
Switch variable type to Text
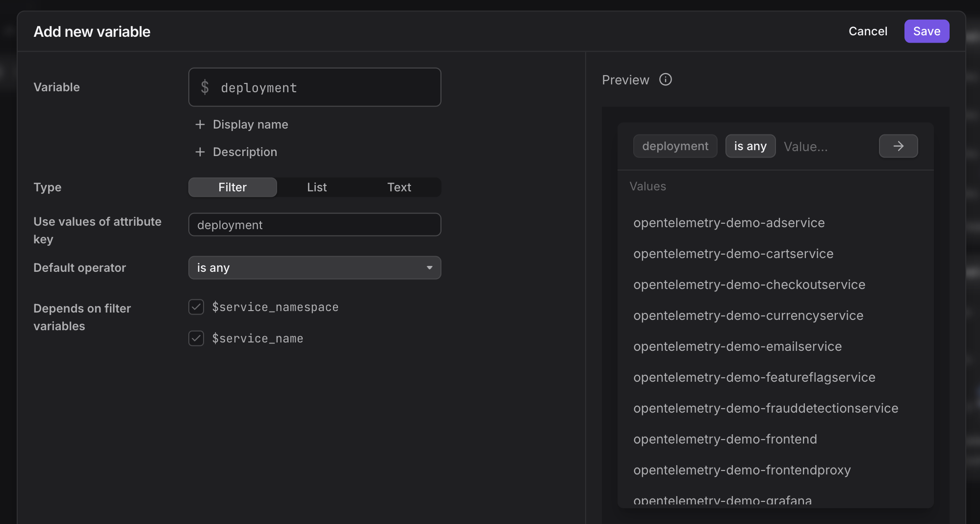(x=399, y=187)
